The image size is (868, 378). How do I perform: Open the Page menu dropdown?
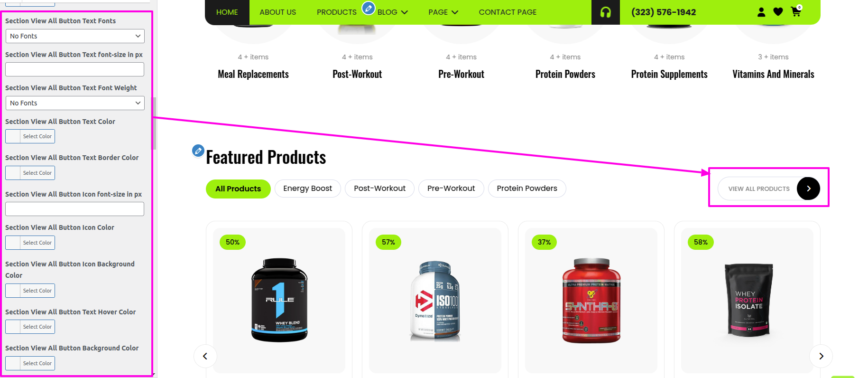(443, 12)
